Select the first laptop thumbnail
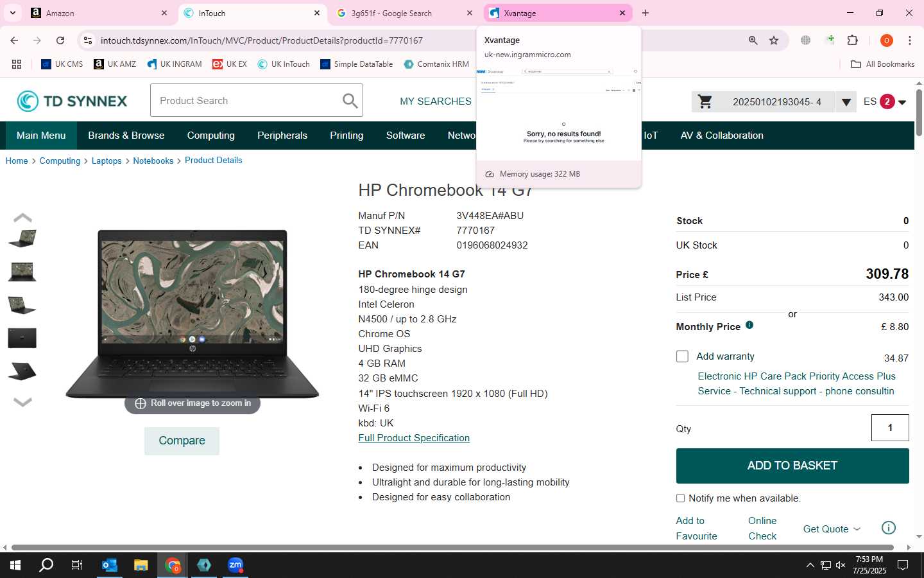The image size is (924, 578). point(22,238)
